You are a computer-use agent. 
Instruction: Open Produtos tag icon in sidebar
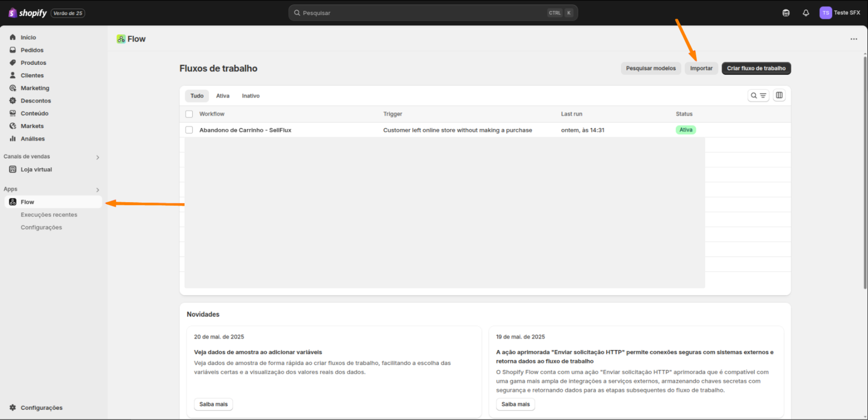pyautogui.click(x=13, y=62)
